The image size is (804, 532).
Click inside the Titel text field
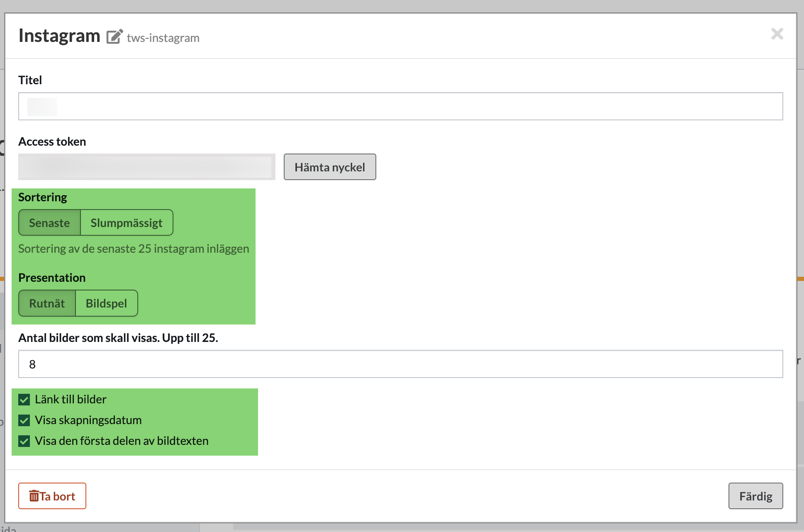pyautogui.click(x=400, y=107)
